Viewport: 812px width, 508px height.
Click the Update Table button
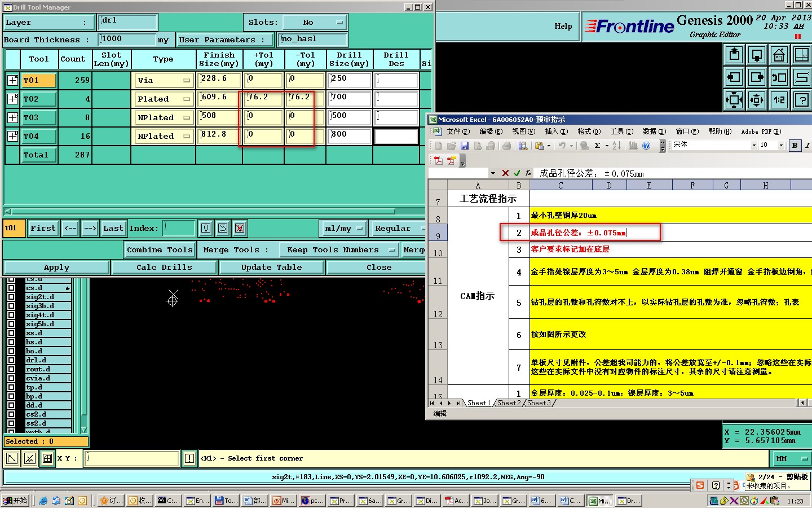pos(271,268)
